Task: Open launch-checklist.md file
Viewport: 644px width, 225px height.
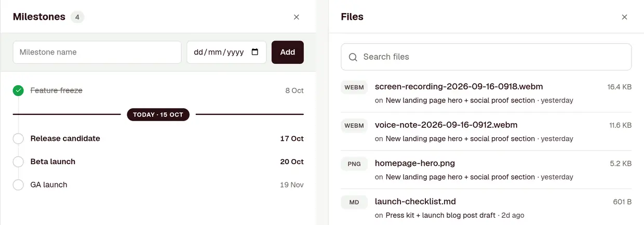Action: coord(415,202)
